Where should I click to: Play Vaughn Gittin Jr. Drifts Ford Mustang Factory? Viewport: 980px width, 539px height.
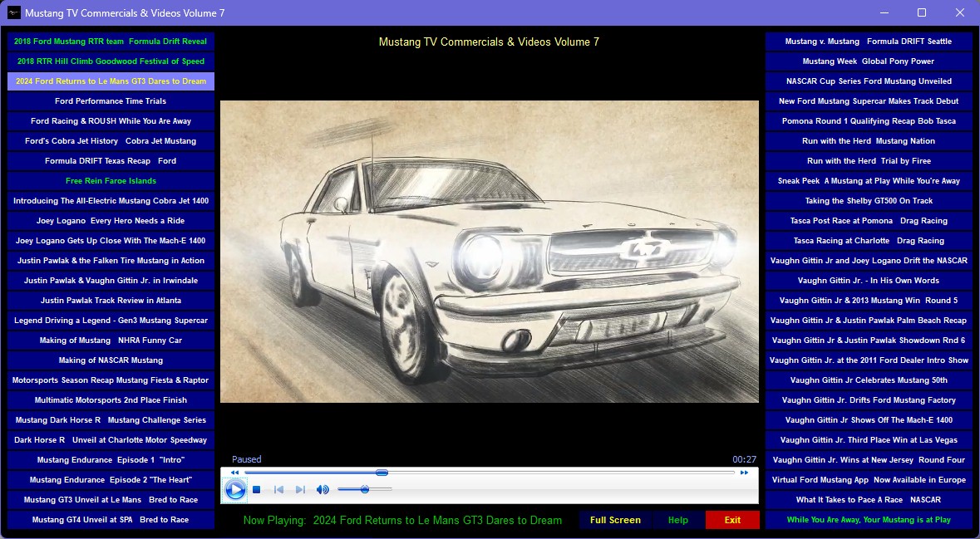click(x=869, y=400)
